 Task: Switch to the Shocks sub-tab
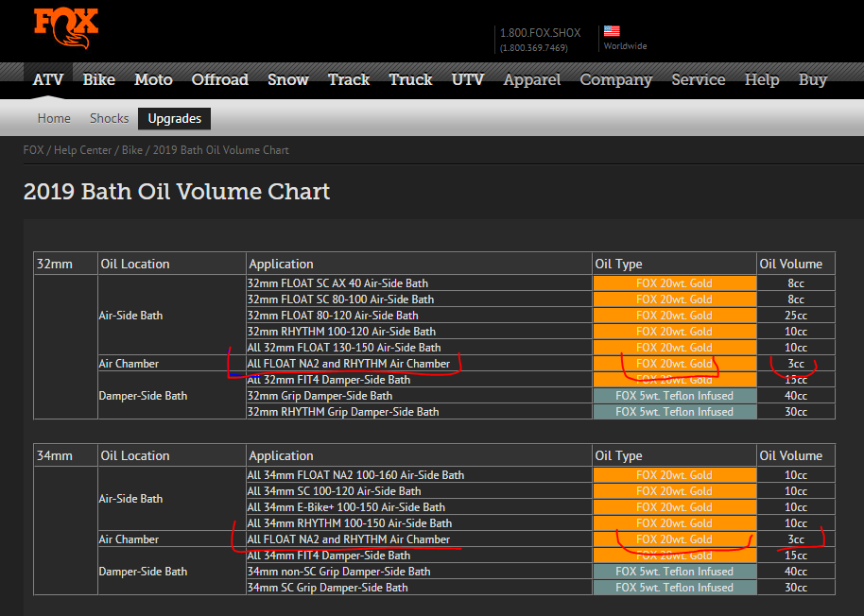109,118
